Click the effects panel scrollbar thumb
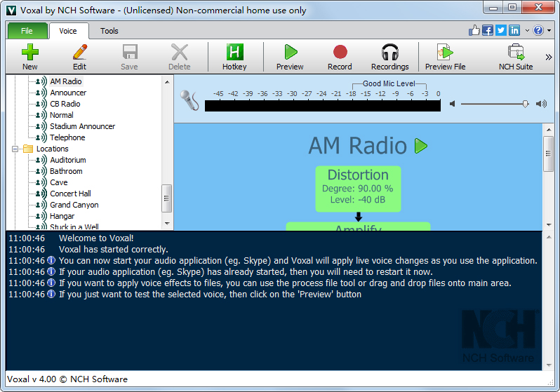Viewport: 560px width, 392px height. tap(548, 154)
